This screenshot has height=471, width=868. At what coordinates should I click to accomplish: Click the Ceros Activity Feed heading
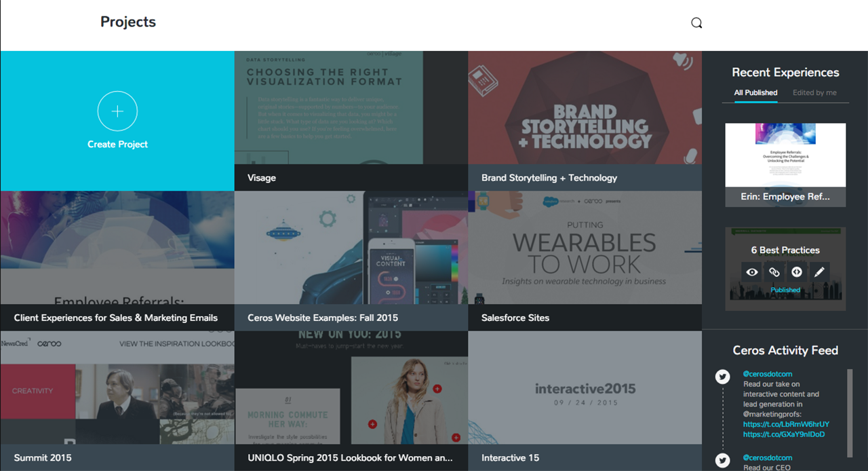tap(785, 350)
